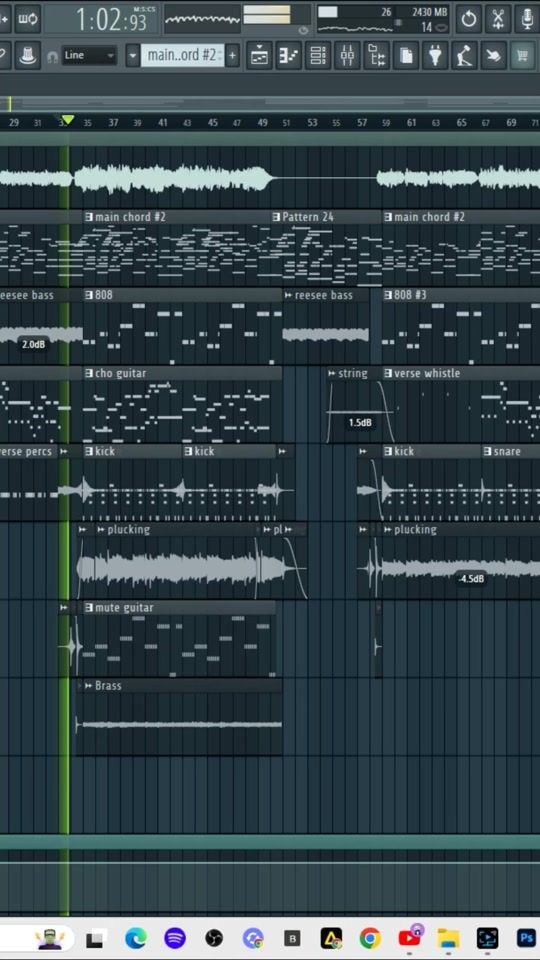Add new pattern with plus button
540x960 pixels.
[x=233, y=56]
